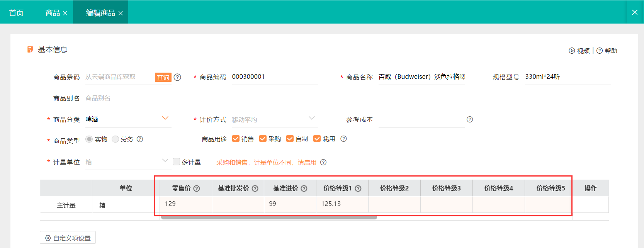Image resolution: width=644 pixels, height=248 pixels.
Task: Switch to the 商品 tab
Action: pos(53,13)
